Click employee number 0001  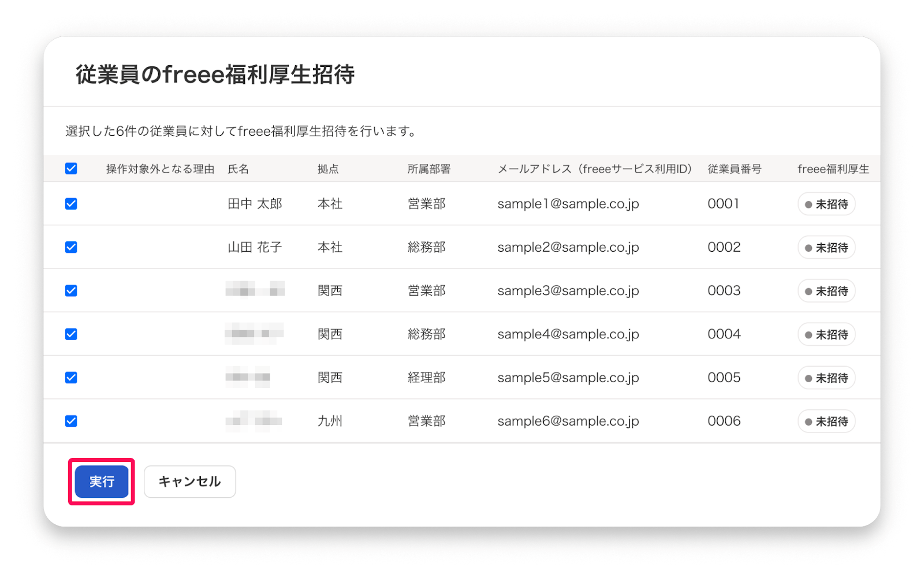tap(724, 204)
